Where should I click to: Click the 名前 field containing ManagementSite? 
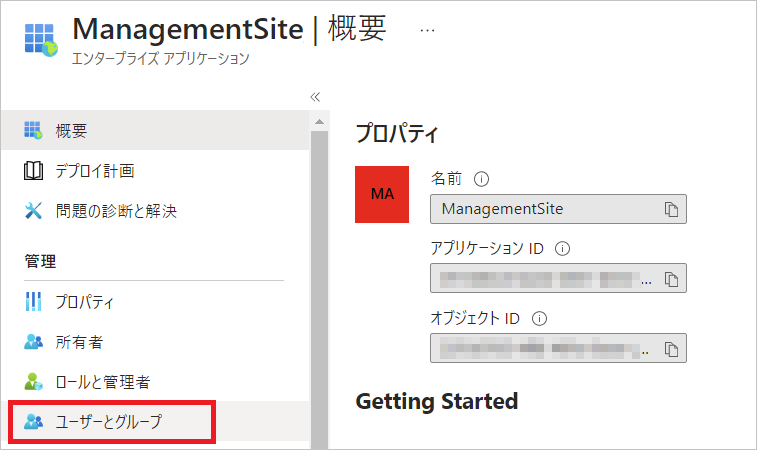click(558, 209)
